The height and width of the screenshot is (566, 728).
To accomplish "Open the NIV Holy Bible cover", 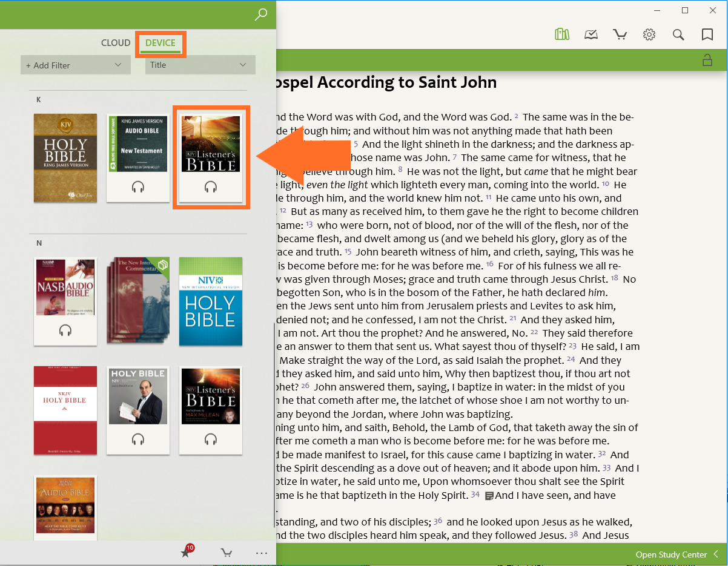I will [x=211, y=301].
